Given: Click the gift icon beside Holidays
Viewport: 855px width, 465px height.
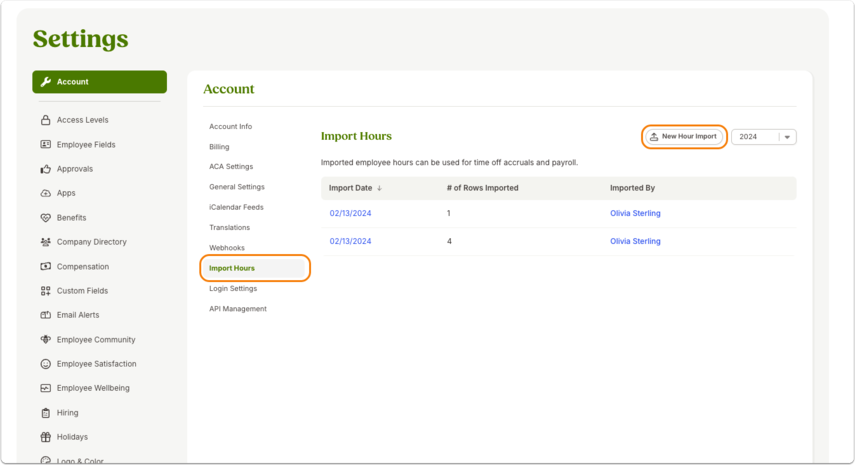Looking at the screenshot, I should click(x=46, y=437).
